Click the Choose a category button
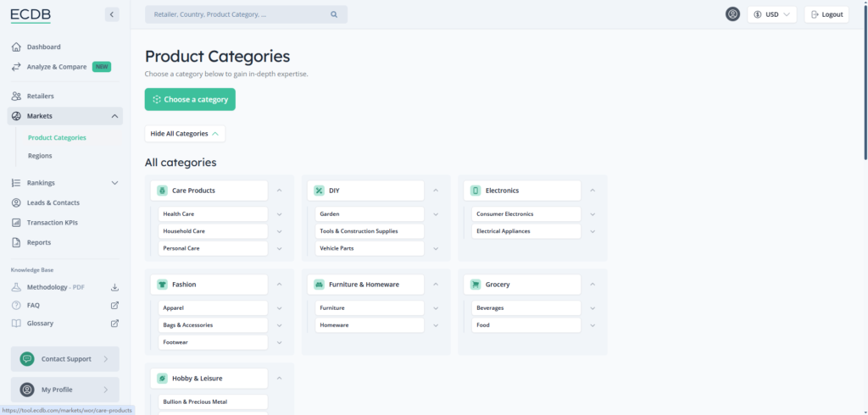Image resolution: width=868 pixels, height=415 pixels. pyautogui.click(x=190, y=99)
